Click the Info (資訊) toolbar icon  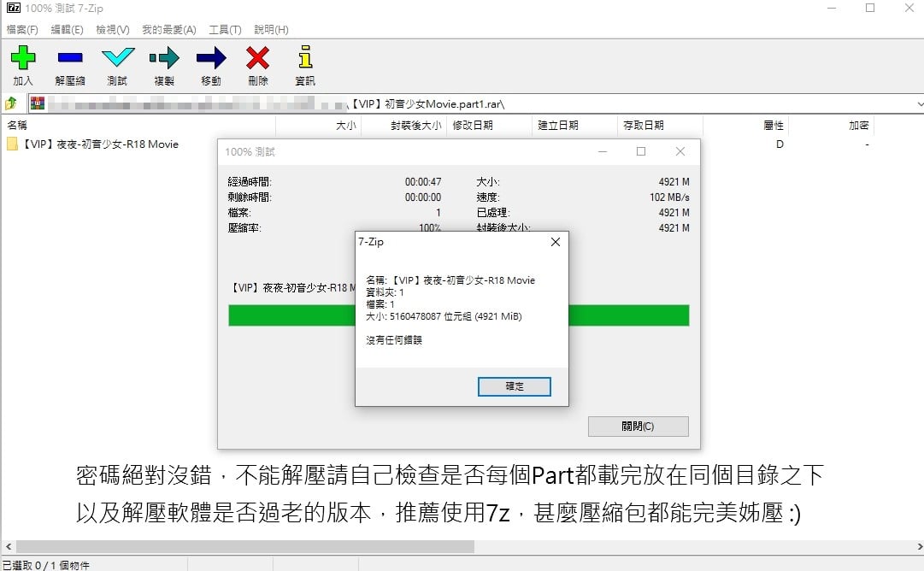tap(304, 57)
